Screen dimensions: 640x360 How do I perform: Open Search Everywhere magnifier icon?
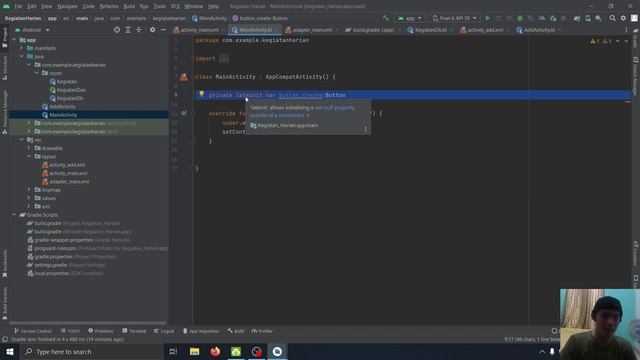tap(612, 18)
